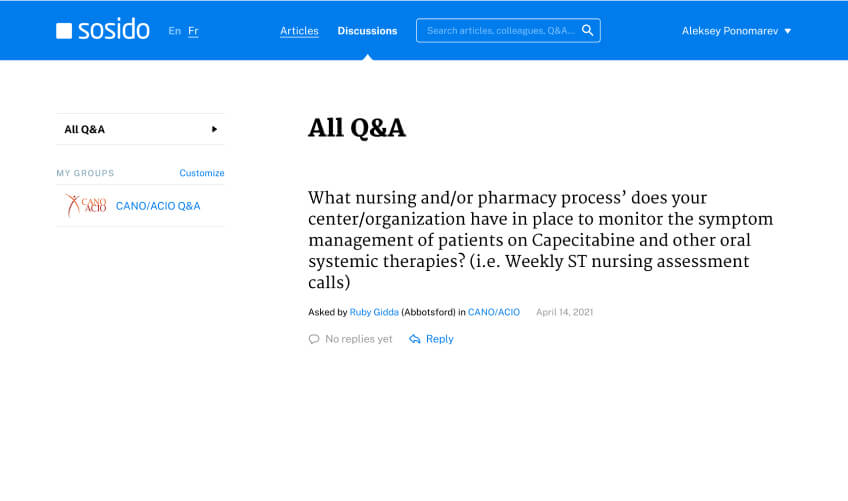This screenshot has width=848, height=501.
Task: Click the Customize groups link
Action: (202, 173)
